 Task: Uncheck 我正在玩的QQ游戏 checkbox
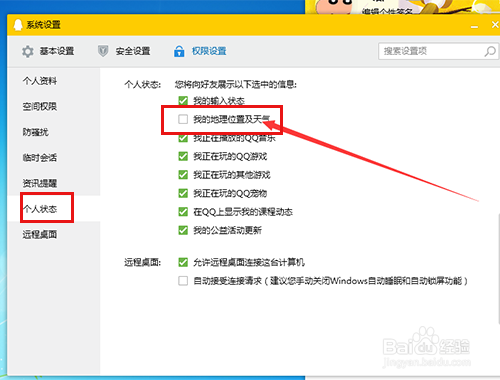[183, 156]
